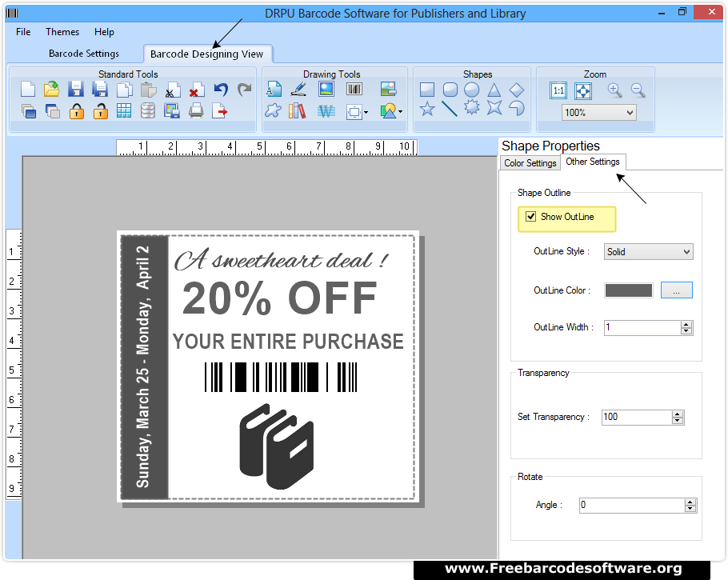
Task: Click the image library icon
Action: pyautogui.click(x=388, y=89)
